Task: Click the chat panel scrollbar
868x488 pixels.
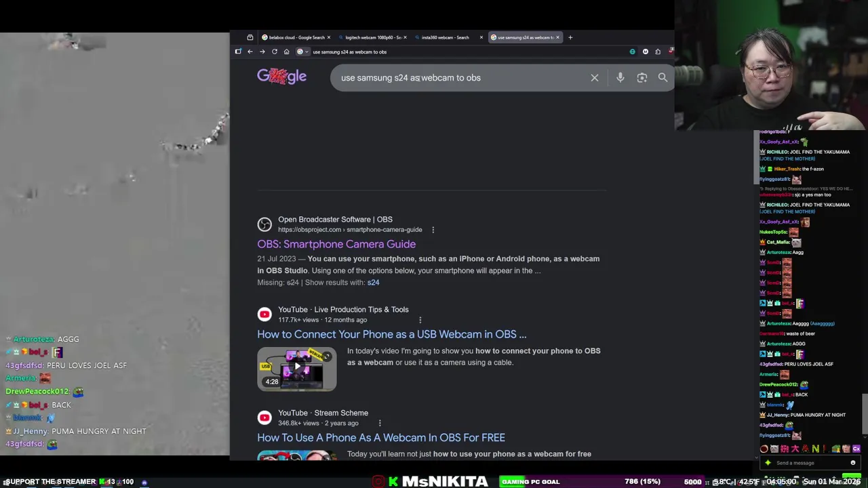Action: (865, 414)
